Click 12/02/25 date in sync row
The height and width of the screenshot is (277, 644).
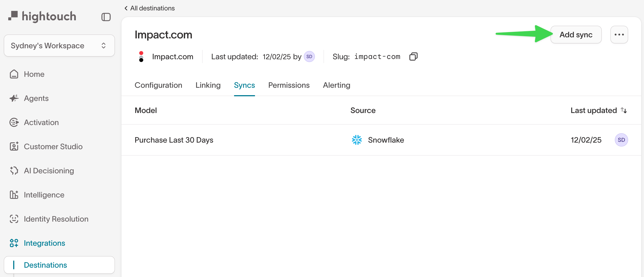[586, 140]
